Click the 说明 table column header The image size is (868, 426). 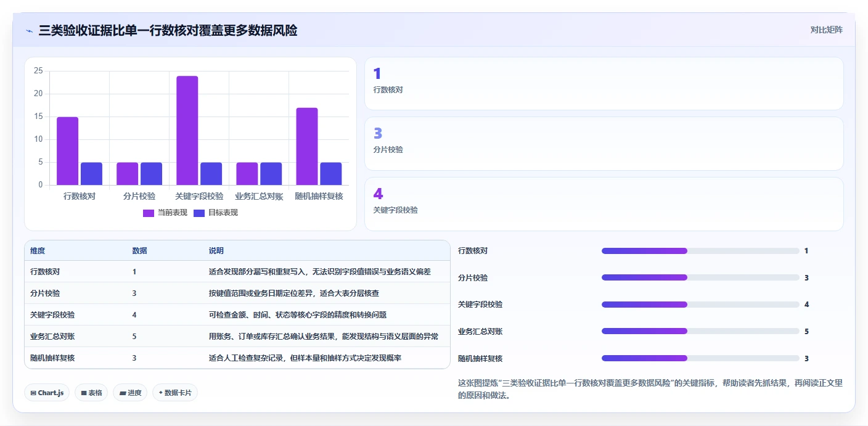(216, 251)
